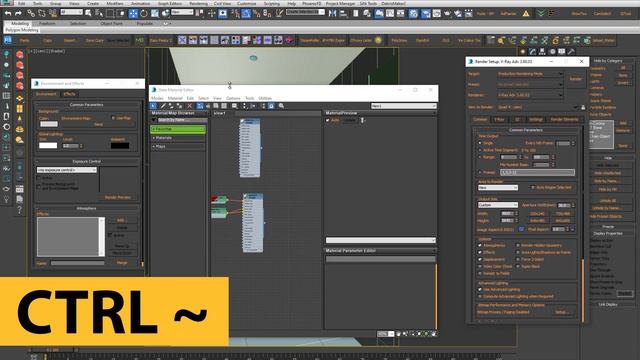
Task: Toggle the Auto Region Selected checkbox
Action: (533, 187)
